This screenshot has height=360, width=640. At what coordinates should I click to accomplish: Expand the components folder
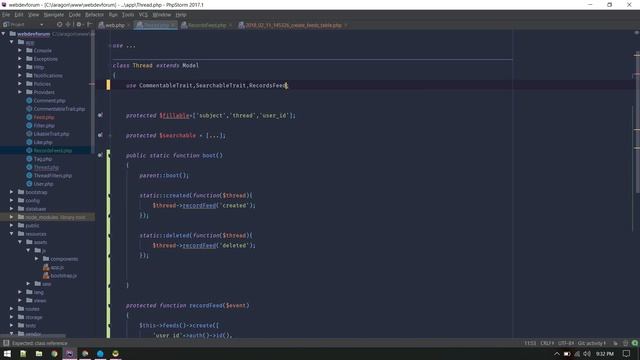point(37,259)
